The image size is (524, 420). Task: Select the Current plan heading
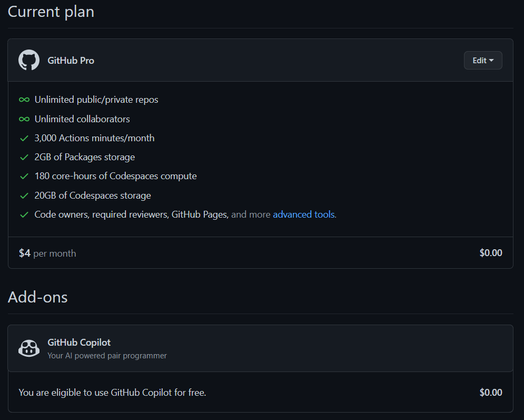click(51, 12)
